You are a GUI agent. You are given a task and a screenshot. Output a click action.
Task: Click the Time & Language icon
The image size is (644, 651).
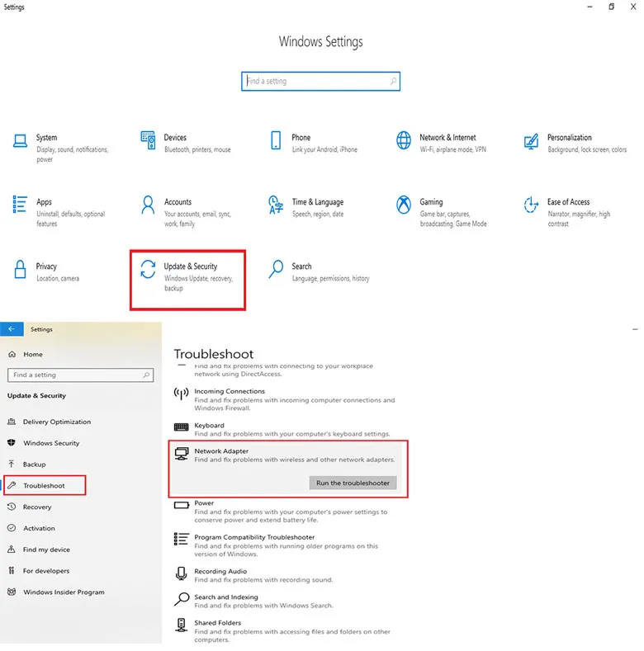pos(277,204)
